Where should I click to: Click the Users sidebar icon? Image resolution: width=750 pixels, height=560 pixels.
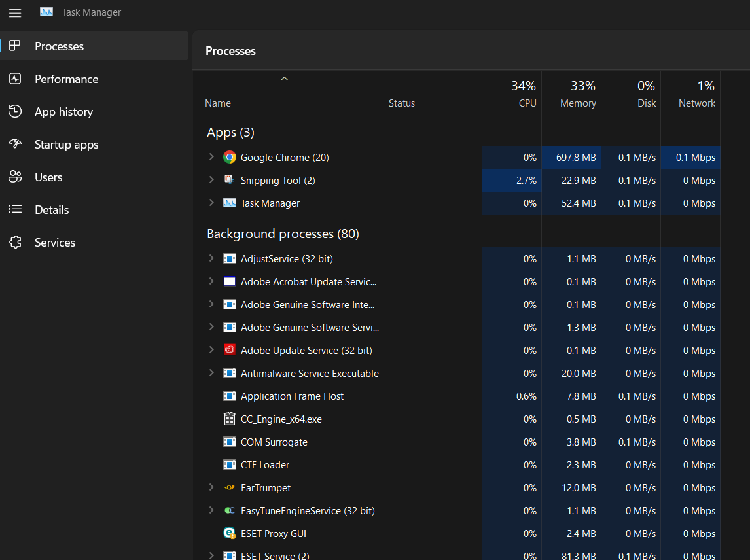pos(15,177)
